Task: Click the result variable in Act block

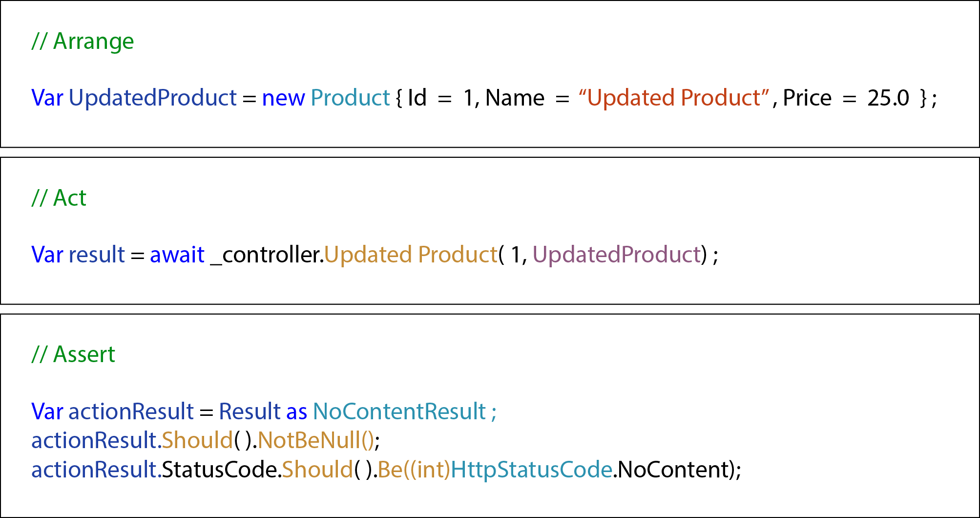Action: point(97,255)
